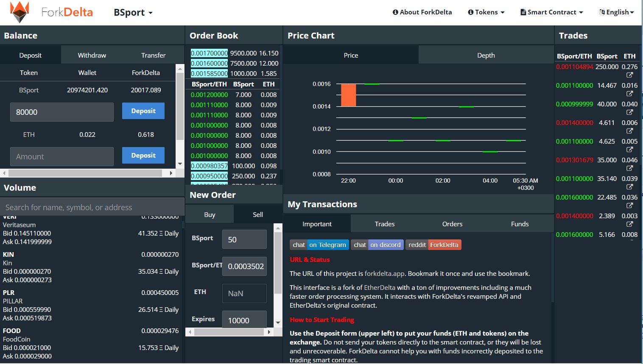Open external link for 14.467 BSport trade
The height and width of the screenshot is (364, 643).
click(x=629, y=94)
